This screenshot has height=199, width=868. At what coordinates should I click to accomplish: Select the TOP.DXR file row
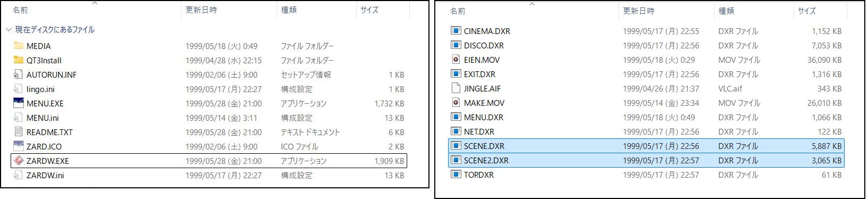click(646, 175)
